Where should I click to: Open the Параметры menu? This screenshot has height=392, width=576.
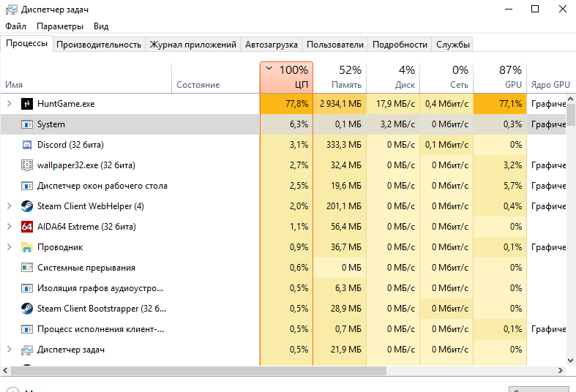[60, 26]
